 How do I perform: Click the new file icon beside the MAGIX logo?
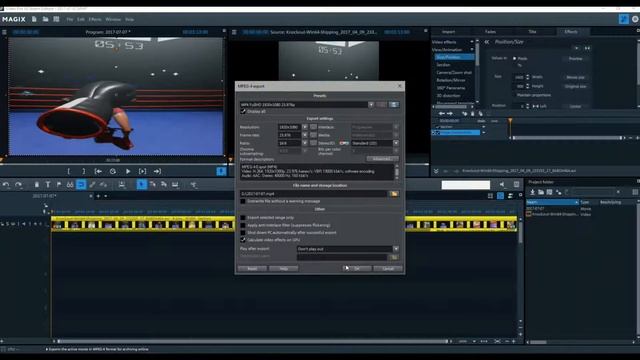point(34,19)
